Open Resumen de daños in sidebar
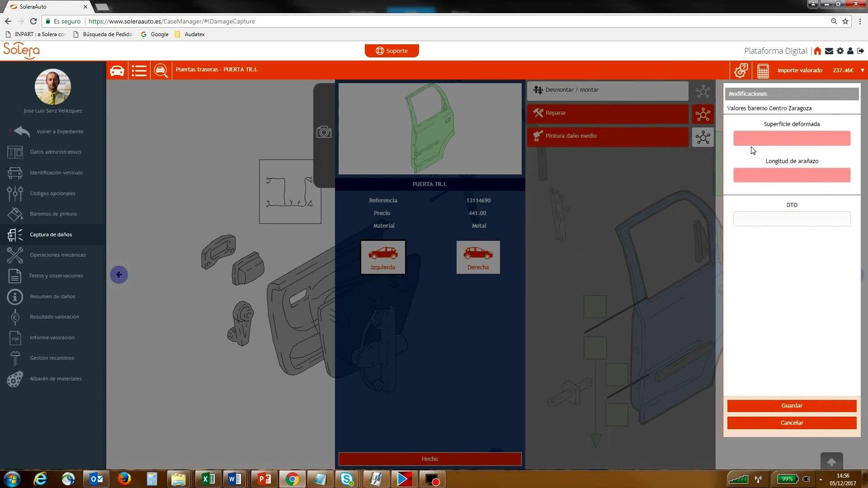Viewport: 868px width, 488px height. pos(52,296)
